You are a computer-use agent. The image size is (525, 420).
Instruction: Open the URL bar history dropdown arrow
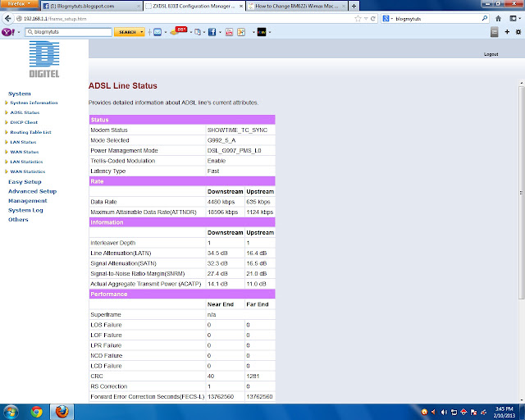tap(366, 19)
